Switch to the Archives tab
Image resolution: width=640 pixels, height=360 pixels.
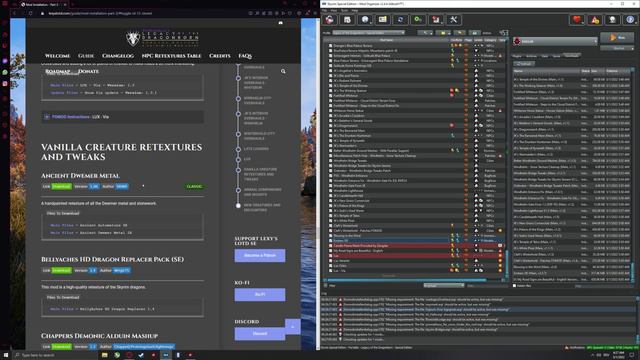531,56
